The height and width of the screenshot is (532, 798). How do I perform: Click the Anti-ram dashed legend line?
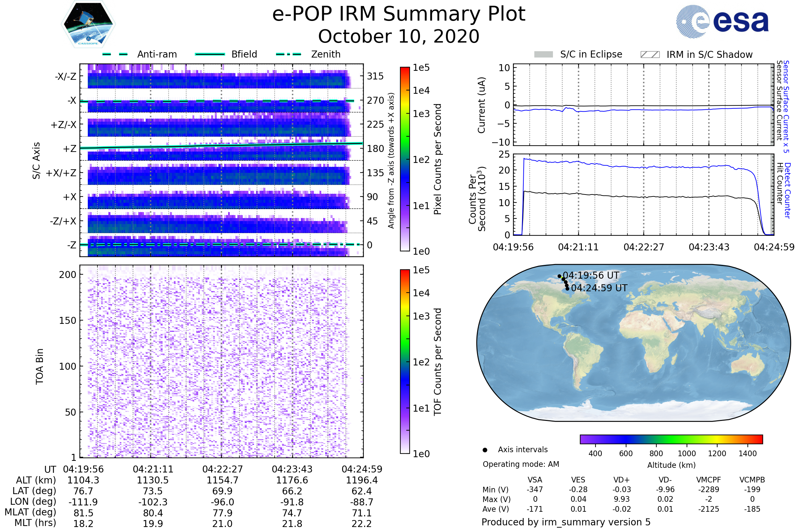(115, 54)
